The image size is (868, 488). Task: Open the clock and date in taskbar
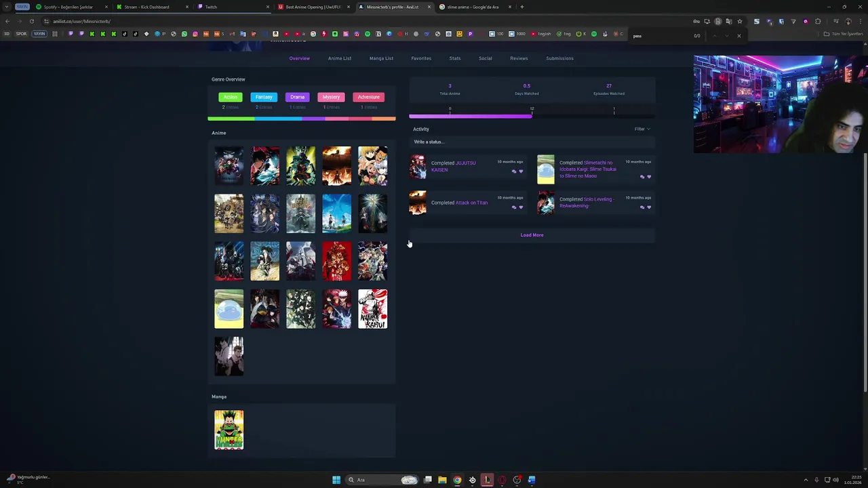pyautogui.click(x=852, y=480)
